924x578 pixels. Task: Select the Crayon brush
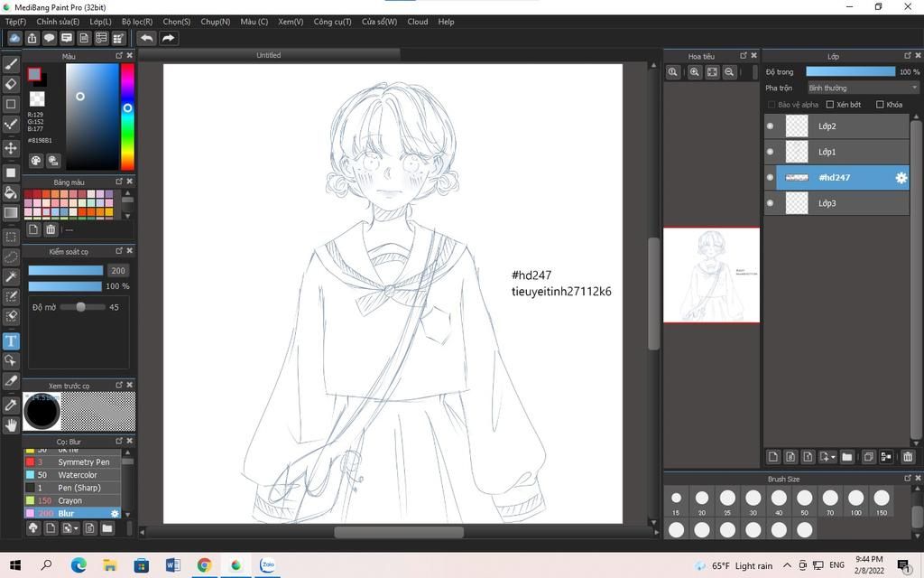point(72,500)
